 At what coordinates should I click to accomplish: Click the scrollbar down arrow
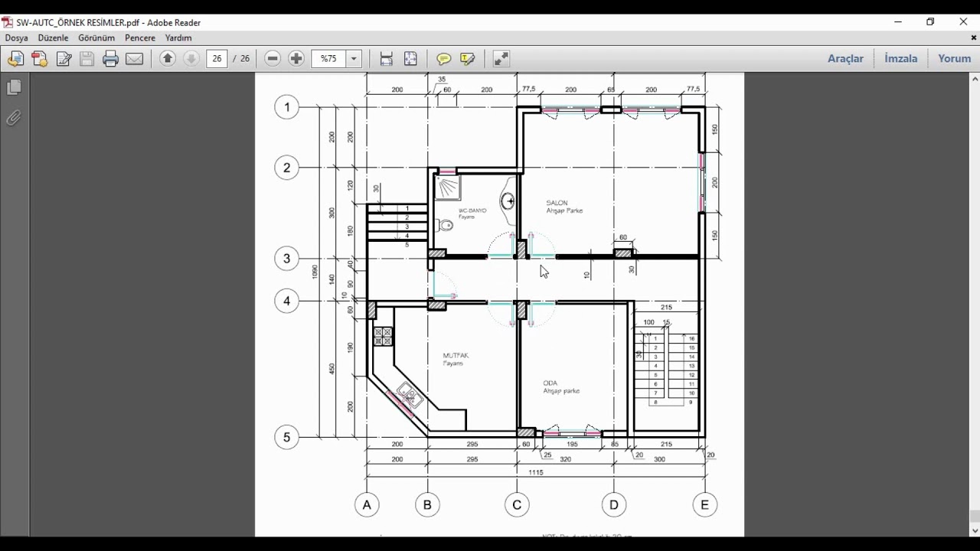point(975,531)
